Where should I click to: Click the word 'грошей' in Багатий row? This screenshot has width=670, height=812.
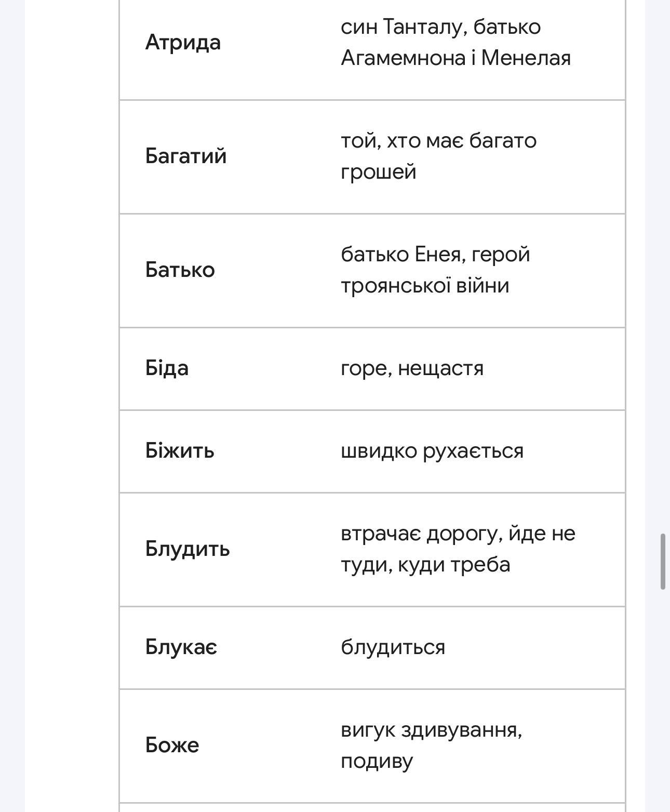click(x=378, y=171)
